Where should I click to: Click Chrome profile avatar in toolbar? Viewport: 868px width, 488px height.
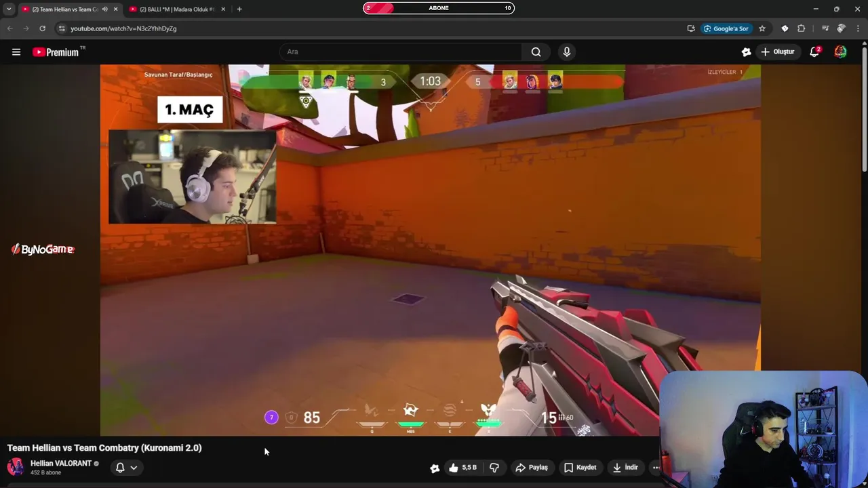841,28
